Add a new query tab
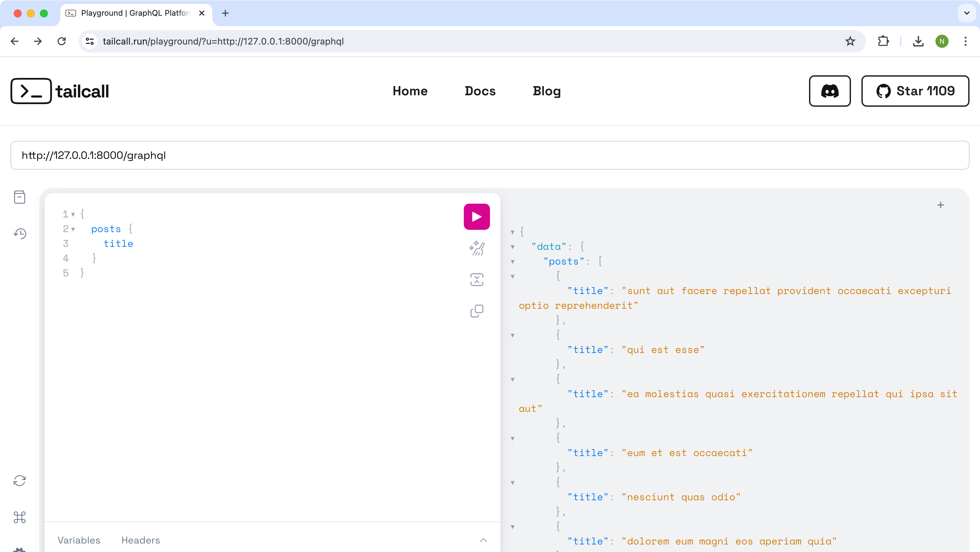The width and height of the screenshot is (980, 552). pyautogui.click(x=940, y=205)
